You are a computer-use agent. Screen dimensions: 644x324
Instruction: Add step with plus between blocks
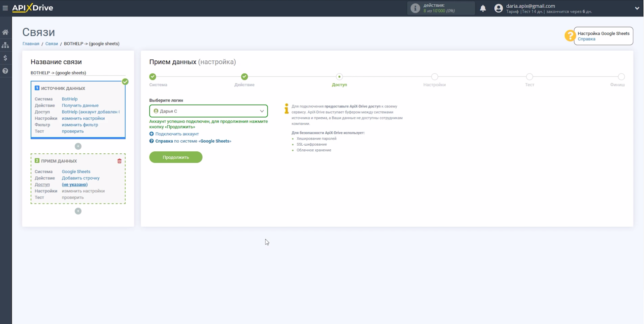click(x=78, y=146)
